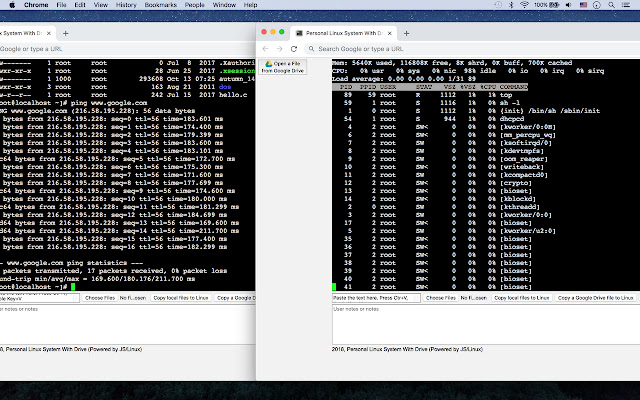640x400 pixels.
Task: Open the Window menu
Action: [224, 5]
